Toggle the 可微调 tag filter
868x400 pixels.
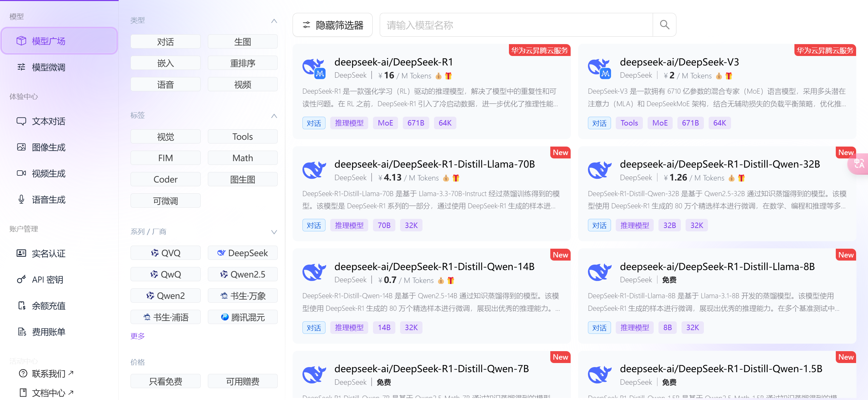tap(165, 201)
